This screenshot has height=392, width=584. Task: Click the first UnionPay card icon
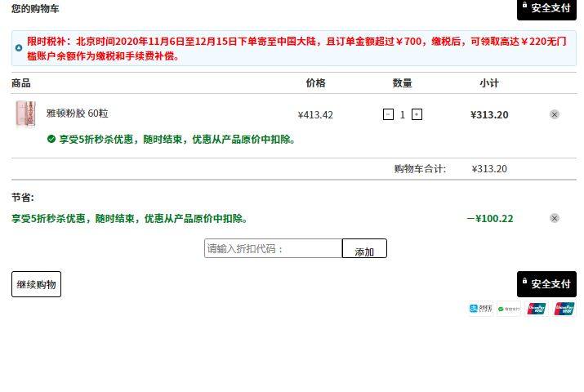[537, 309]
